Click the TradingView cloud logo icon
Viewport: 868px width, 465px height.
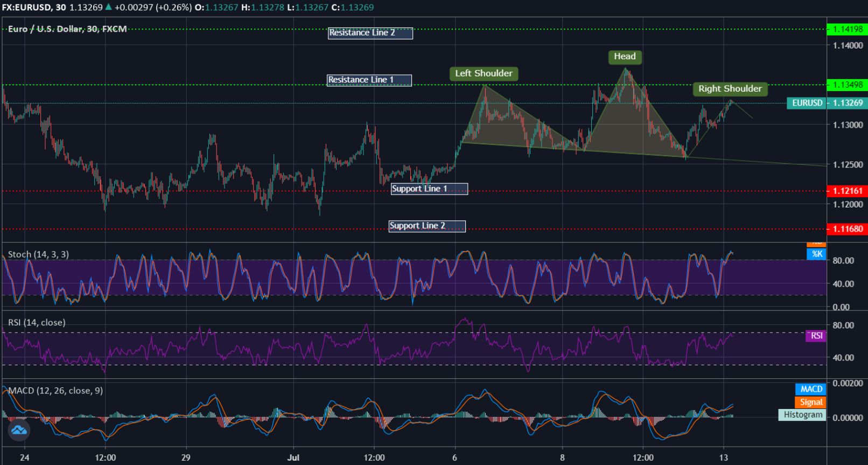click(19, 430)
